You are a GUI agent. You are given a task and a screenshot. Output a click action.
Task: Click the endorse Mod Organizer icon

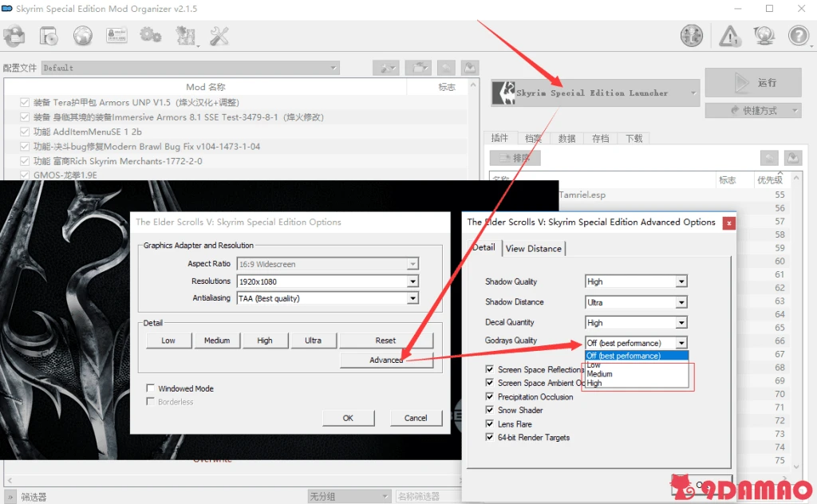[x=692, y=36]
